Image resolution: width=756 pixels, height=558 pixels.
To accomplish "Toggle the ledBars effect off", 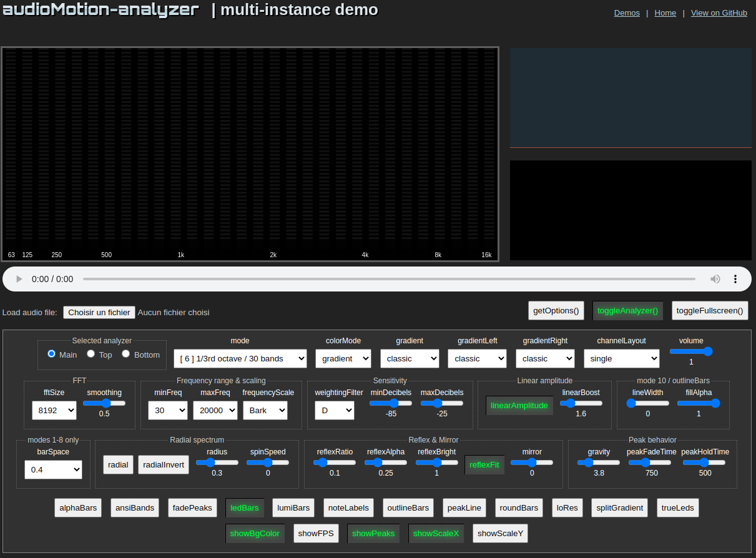I will click(245, 507).
